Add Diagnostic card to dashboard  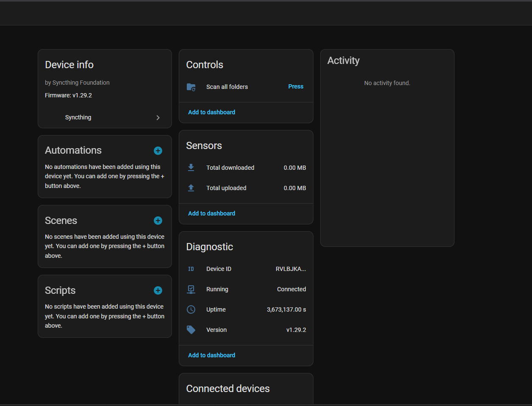click(212, 355)
